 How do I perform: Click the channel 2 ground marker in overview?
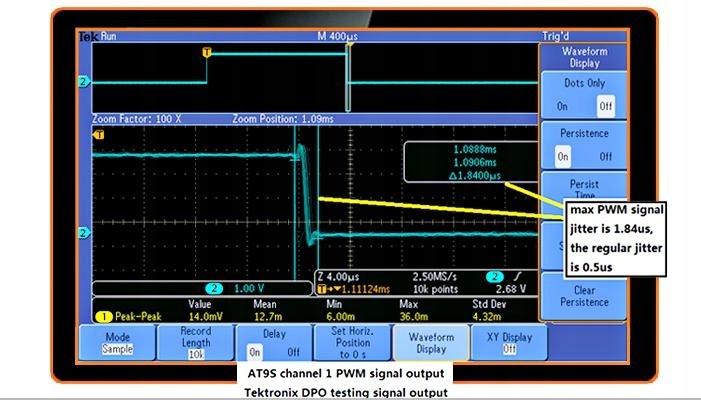tap(83, 81)
